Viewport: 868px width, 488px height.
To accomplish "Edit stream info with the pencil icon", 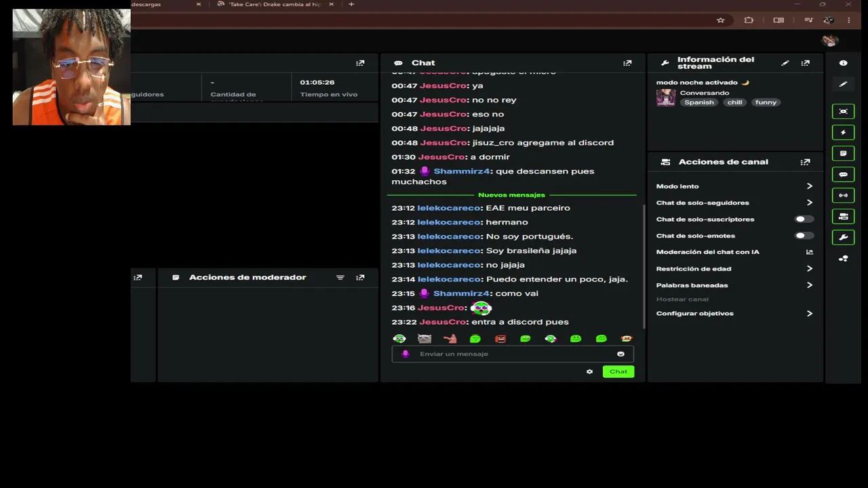I will 785,63.
